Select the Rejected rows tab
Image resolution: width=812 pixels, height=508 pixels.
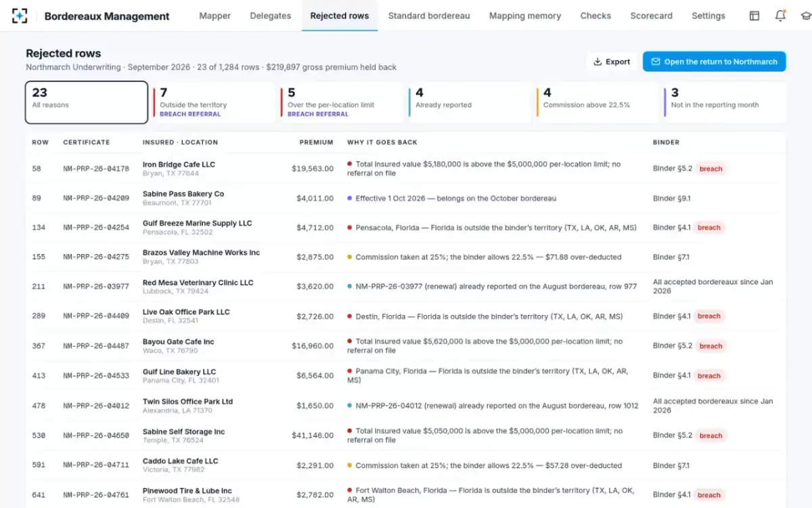pyautogui.click(x=340, y=16)
